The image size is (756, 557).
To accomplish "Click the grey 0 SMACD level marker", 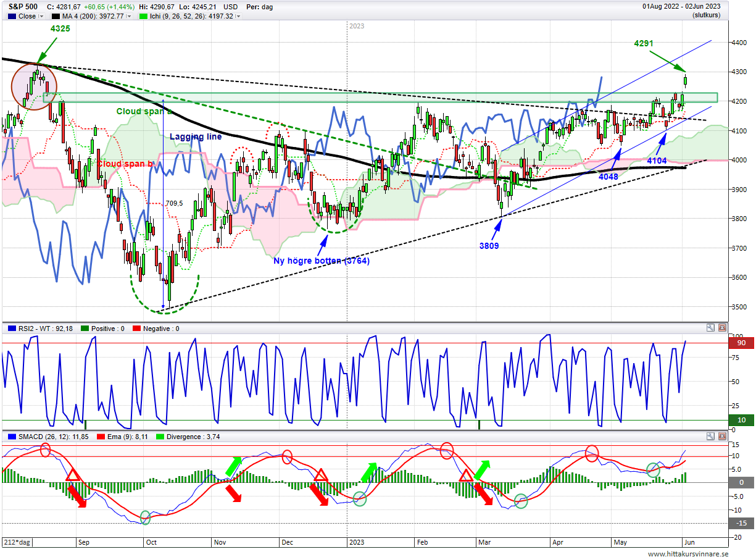I will tap(741, 483).
